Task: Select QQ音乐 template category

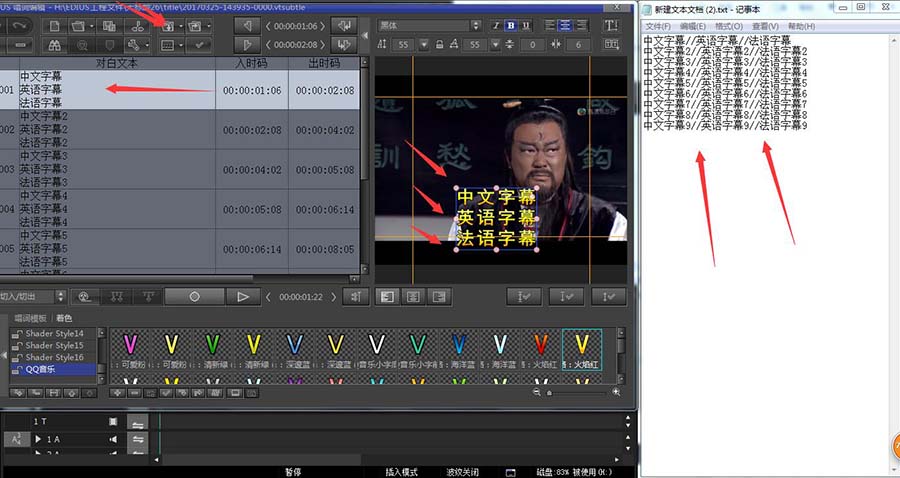Action: point(54,369)
